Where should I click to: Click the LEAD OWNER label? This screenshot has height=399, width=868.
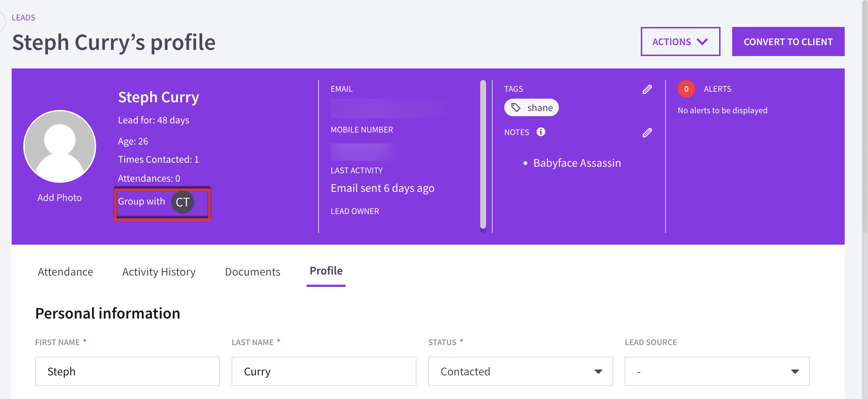coord(355,211)
